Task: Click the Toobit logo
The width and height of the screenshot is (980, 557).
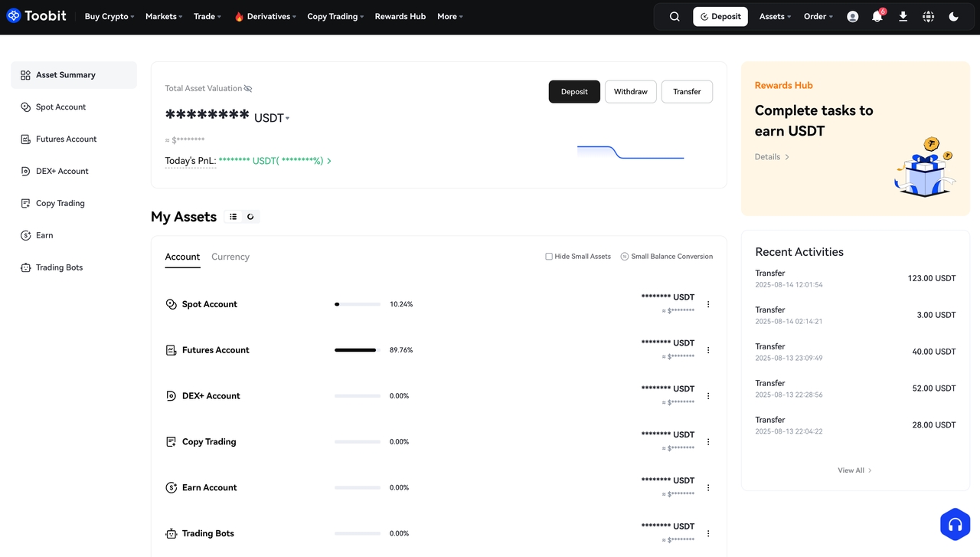Action: 36,16
